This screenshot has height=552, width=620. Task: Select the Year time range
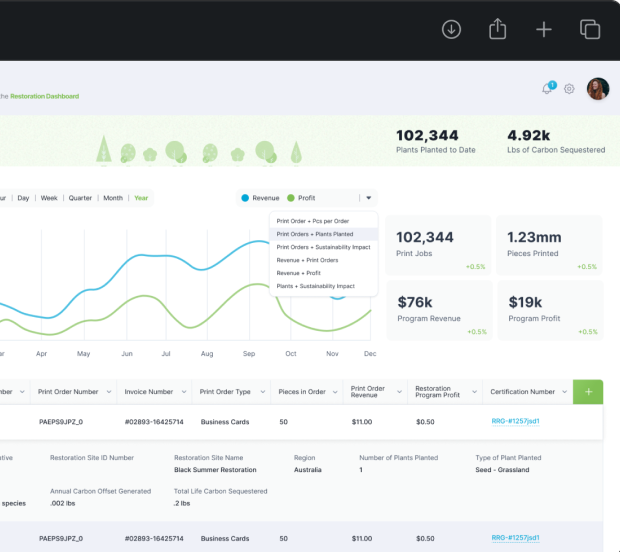click(141, 198)
